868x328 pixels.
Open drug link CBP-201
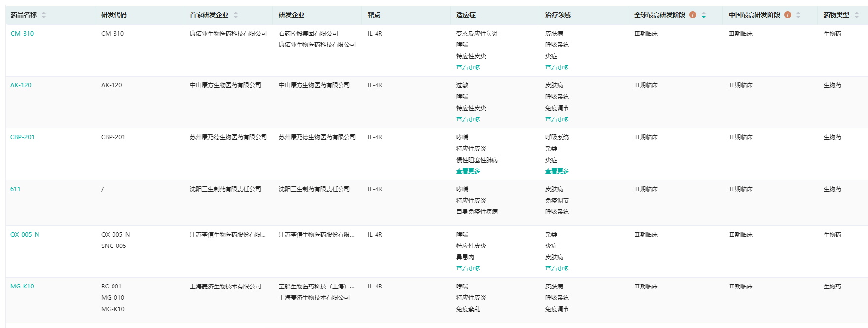point(22,137)
